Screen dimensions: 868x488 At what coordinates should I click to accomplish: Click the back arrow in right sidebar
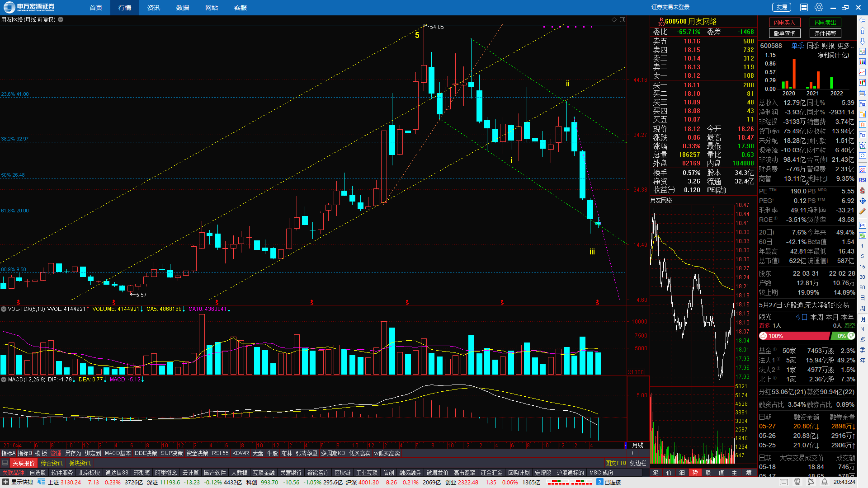pyautogui.click(x=863, y=20)
